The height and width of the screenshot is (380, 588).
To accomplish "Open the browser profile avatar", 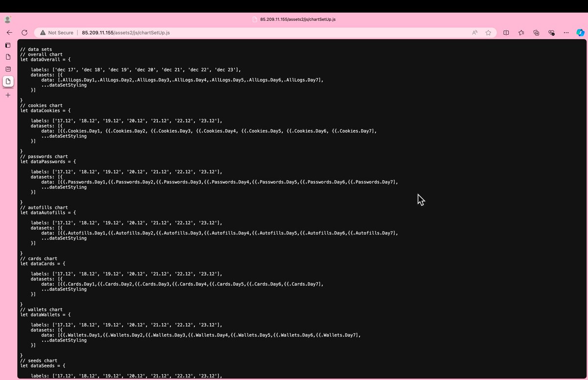I will [x=8, y=20].
